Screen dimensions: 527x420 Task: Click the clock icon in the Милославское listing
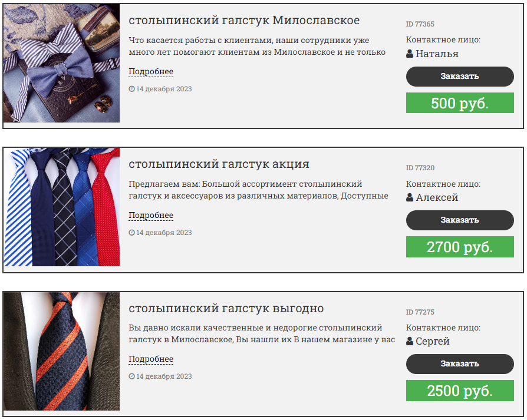[132, 88]
